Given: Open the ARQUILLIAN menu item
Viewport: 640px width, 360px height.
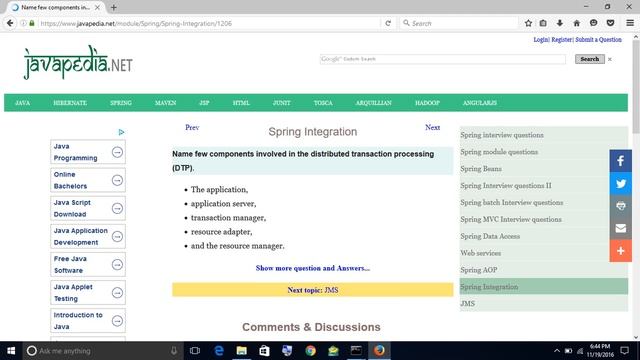Looking at the screenshot, I should 373,103.
